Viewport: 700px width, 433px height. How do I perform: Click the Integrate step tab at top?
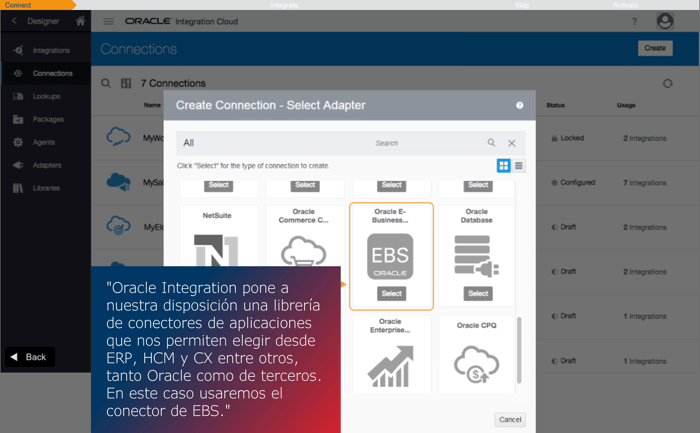pyautogui.click(x=284, y=5)
